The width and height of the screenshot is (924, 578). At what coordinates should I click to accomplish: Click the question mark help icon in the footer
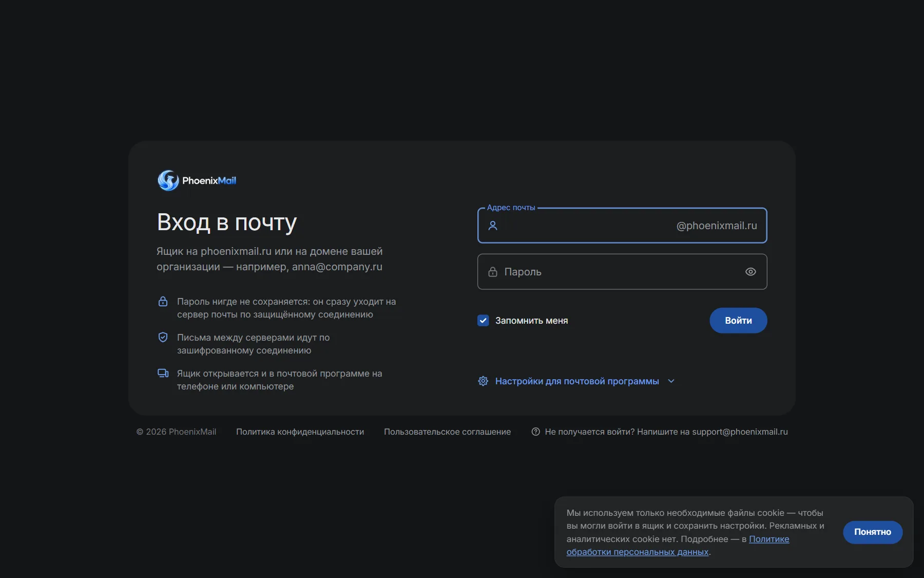coord(536,432)
